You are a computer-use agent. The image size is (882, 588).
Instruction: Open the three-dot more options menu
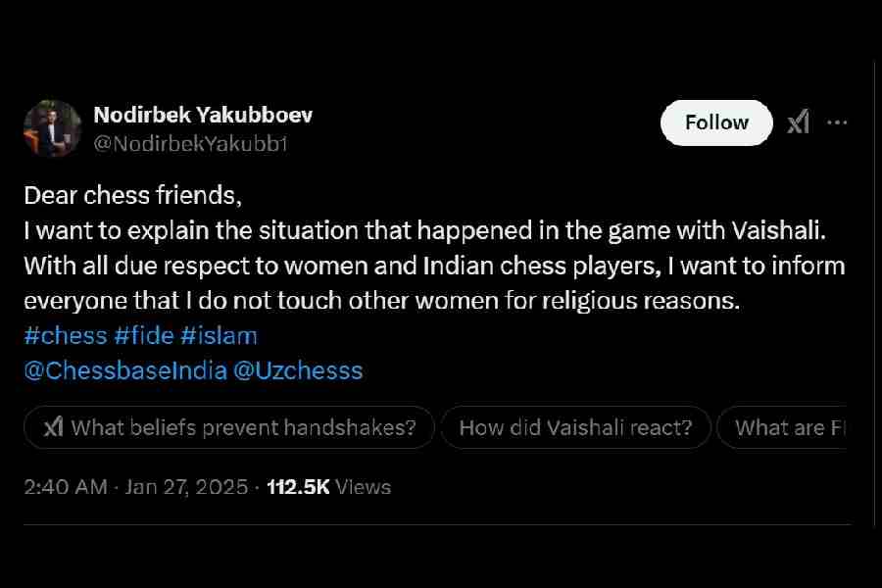coord(837,122)
